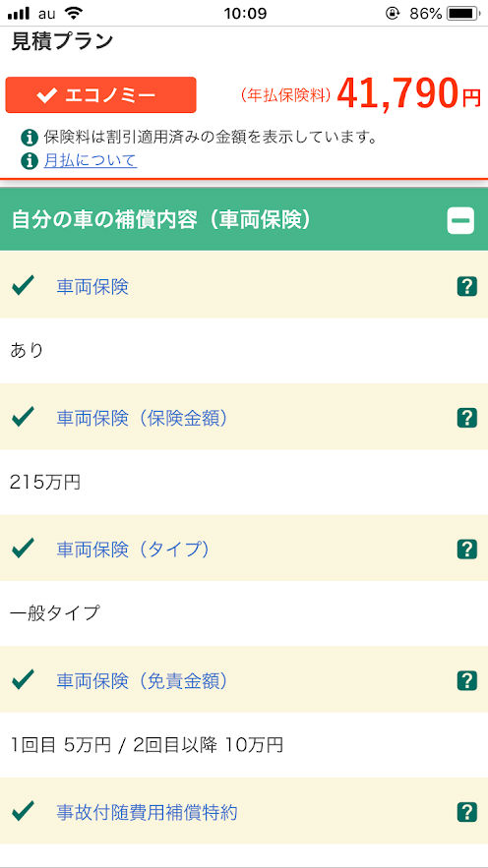Tap info icon beside 月払について
Image resolution: width=488 pixels, height=868 pixels.
click(x=30, y=161)
